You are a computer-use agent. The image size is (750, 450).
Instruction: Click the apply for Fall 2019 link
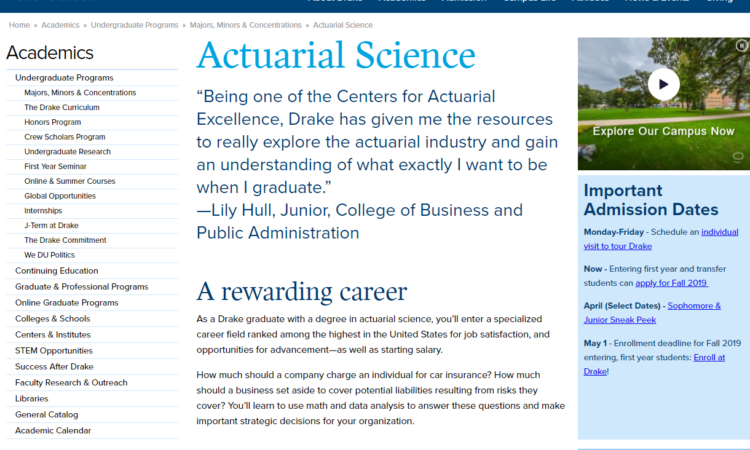click(x=672, y=283)
